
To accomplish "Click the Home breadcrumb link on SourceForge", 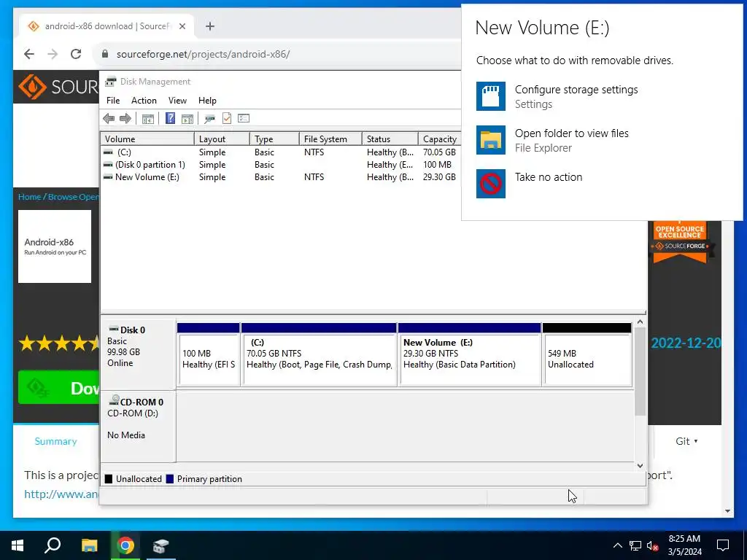I will [29, 197].
